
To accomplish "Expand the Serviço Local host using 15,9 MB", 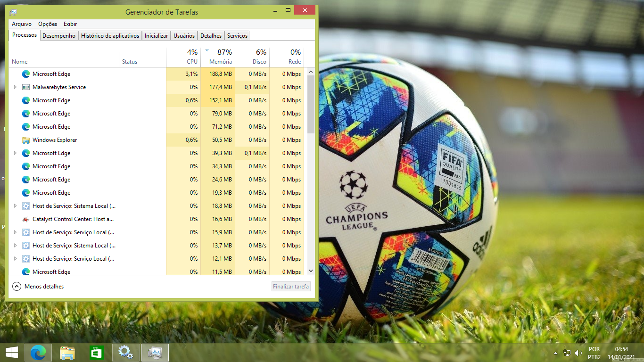I will click(x=15, y=232).
